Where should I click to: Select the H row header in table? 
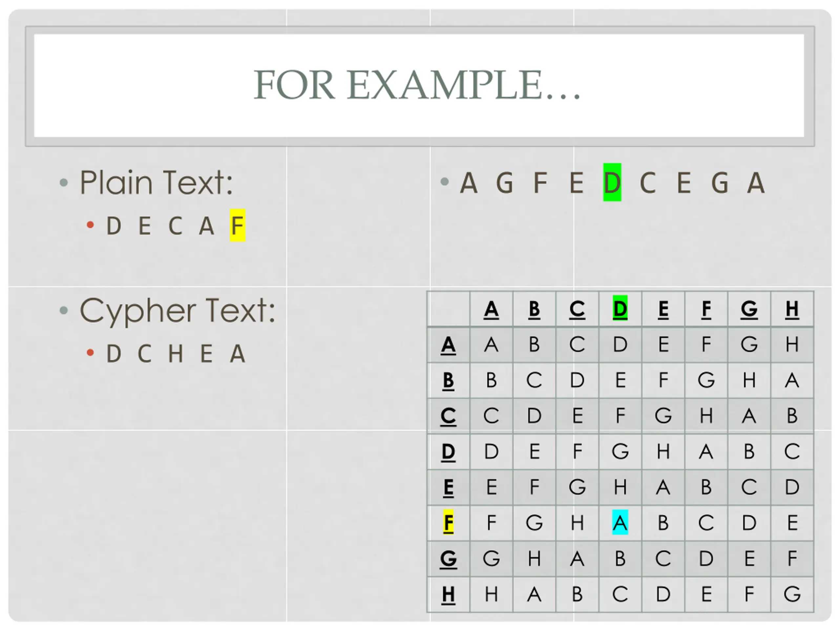(448, 594)
